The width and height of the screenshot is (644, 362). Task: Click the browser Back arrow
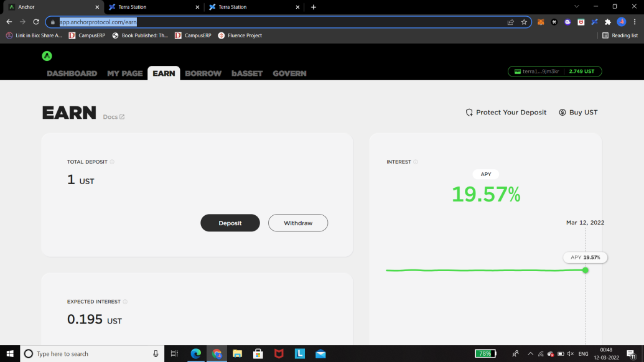point(9,22)
